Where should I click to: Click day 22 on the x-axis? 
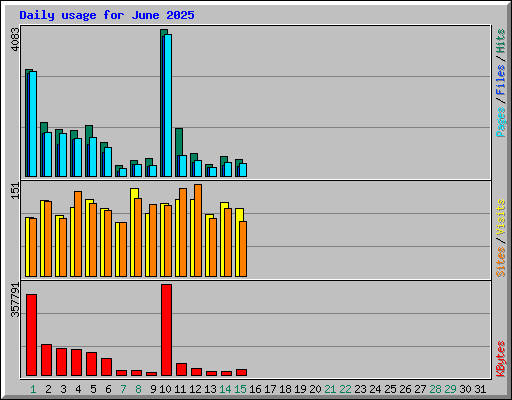(x=345, y=389)
